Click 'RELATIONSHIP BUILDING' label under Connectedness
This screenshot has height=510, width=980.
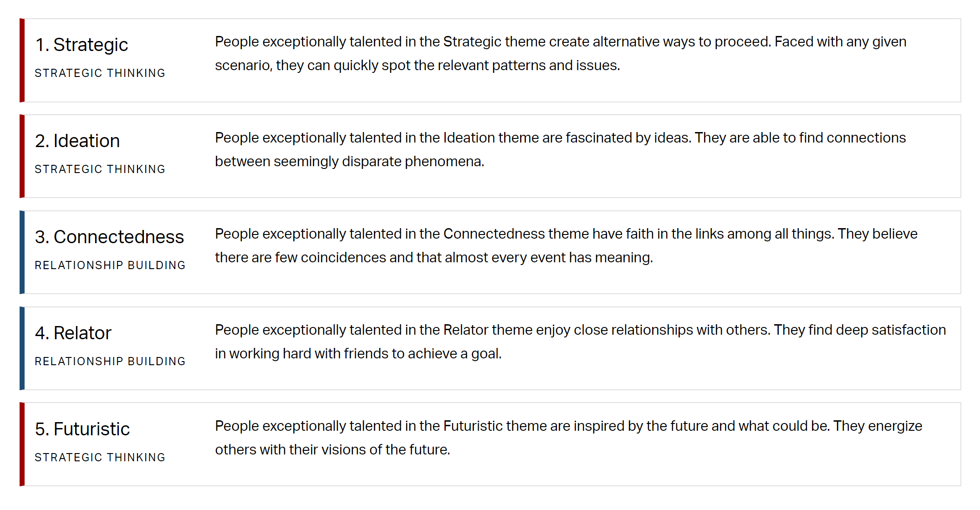(110, 265)
